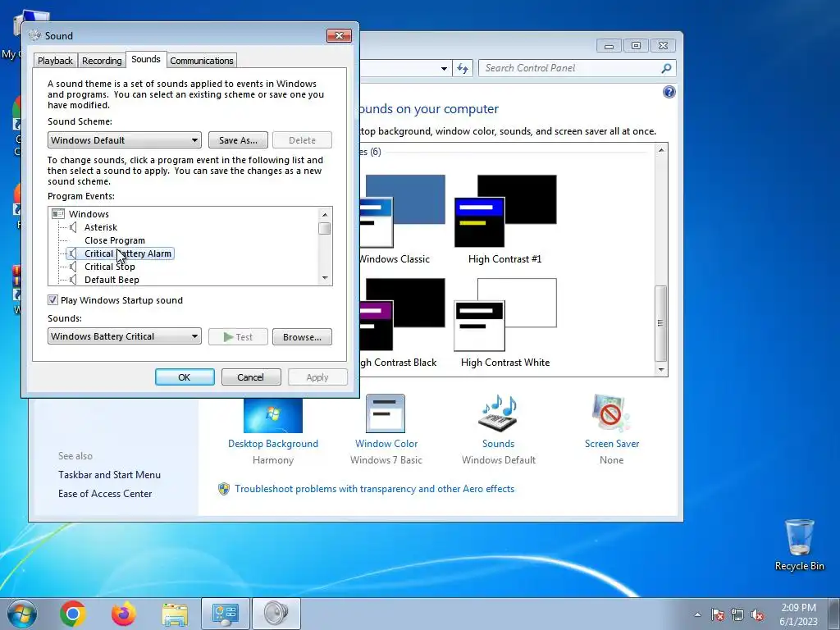Click speaker icon beside Asterisk event
Image resolution: width=840 pixels, height=630 pixels.
(73, 227)
